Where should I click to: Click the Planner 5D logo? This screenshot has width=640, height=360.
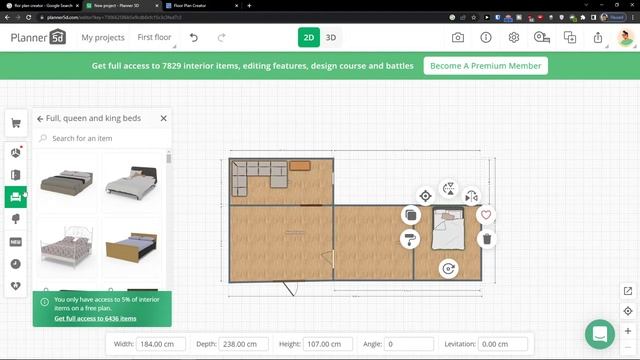[x=38, y=38]
